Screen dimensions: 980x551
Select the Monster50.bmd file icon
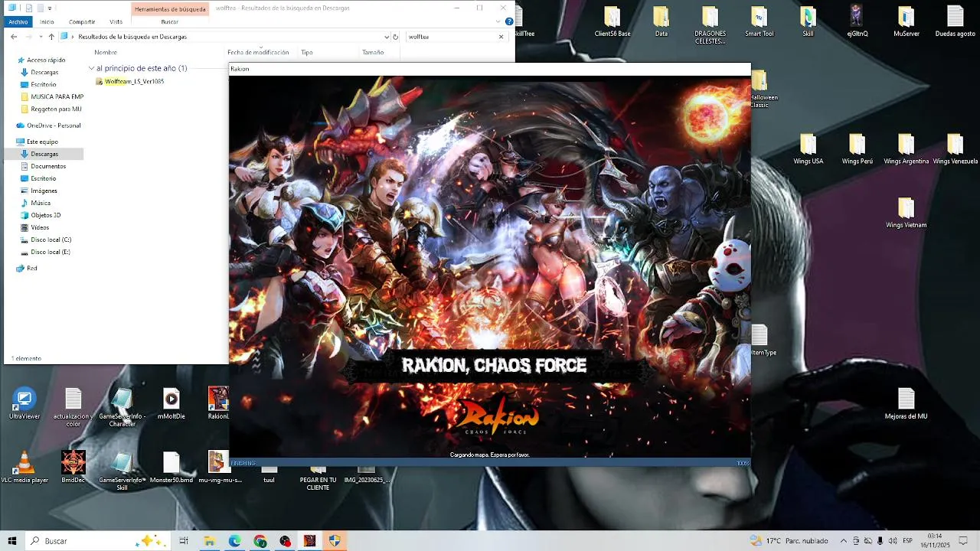[x=171, y=467]
